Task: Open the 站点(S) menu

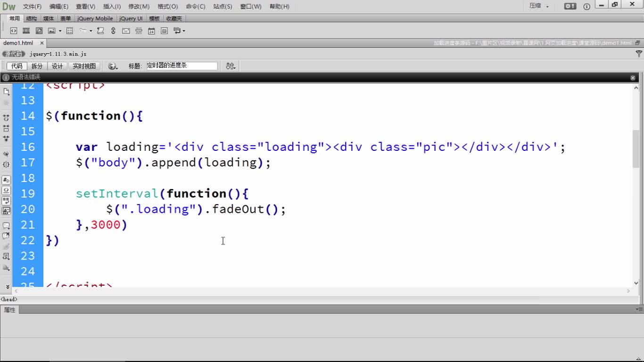Action: (223, 7)
